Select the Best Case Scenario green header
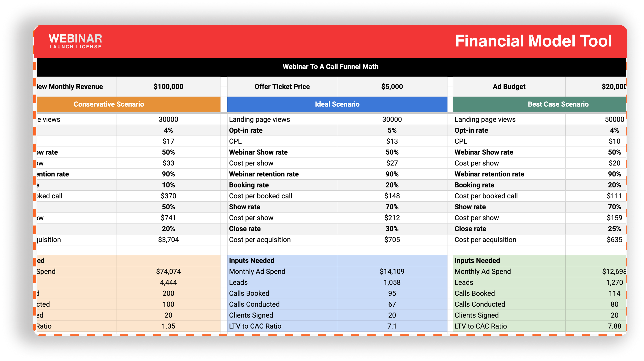644x361 pixels. [x=558, y=104]
